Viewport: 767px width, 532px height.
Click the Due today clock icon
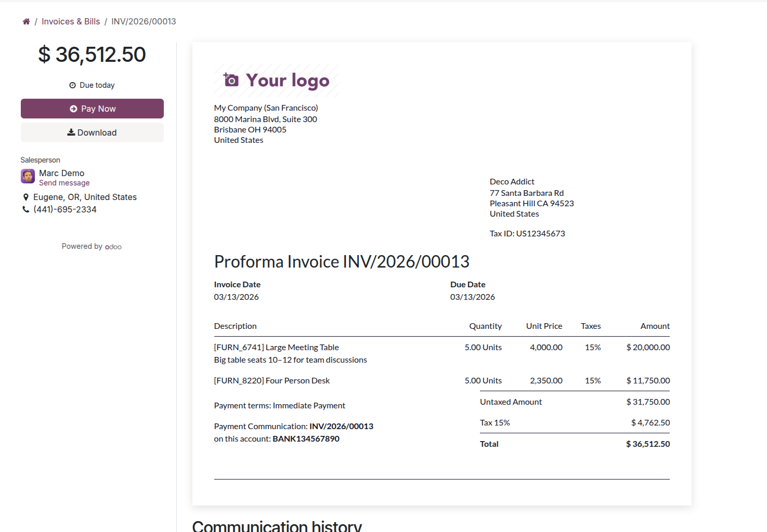pyautogui.click(x=73, y=85)
